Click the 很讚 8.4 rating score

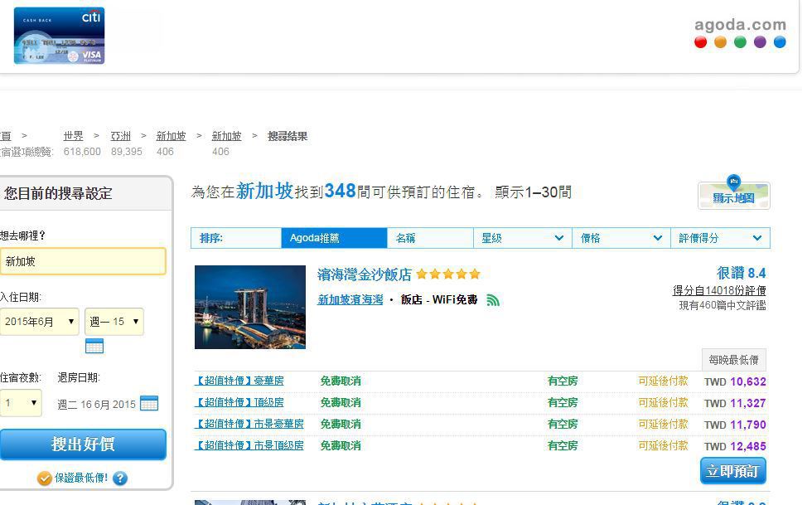(741, 273)
